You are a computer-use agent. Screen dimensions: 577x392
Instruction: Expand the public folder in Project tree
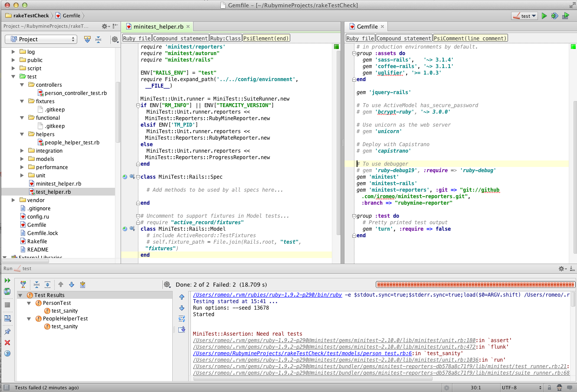point(13,60)
